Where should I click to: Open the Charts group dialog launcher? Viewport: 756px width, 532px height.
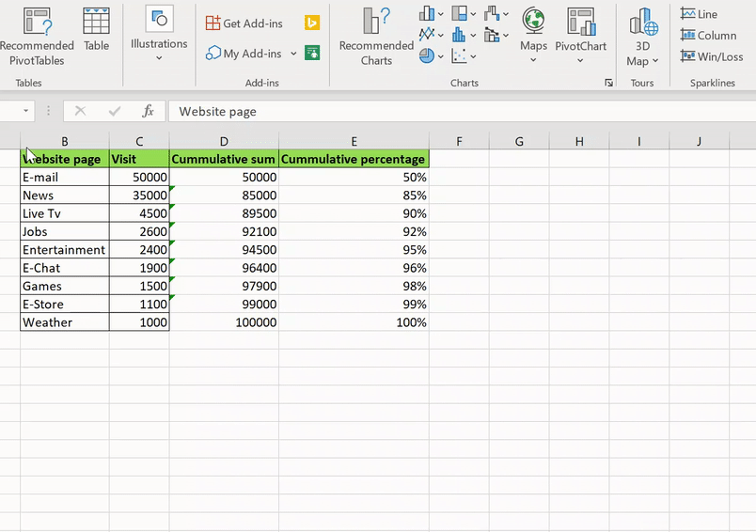coord(608,84)
